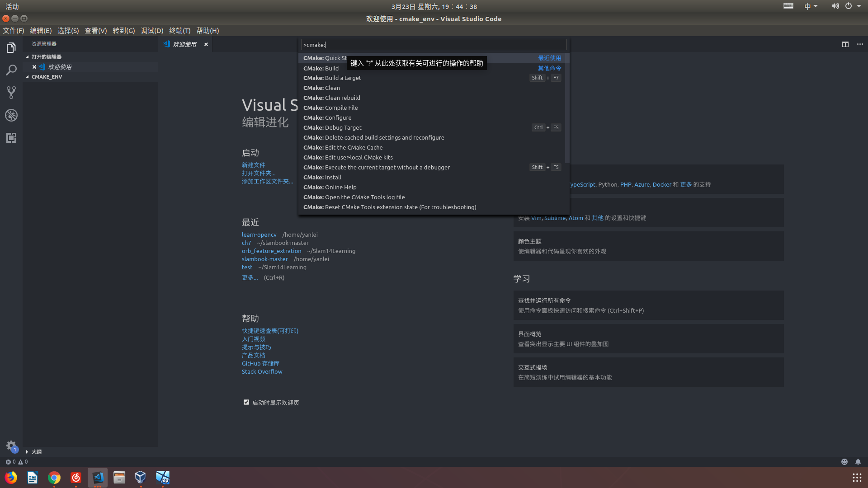Open NetEase Cloud Music from the dock

(x=76, y=478)
